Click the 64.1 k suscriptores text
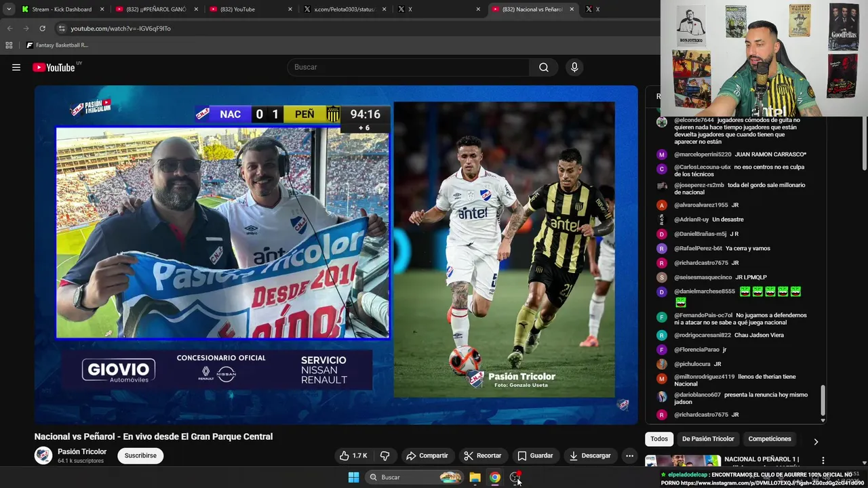This screenshot has width=868, height=488. pyautogui.click(x=81, y=461)
